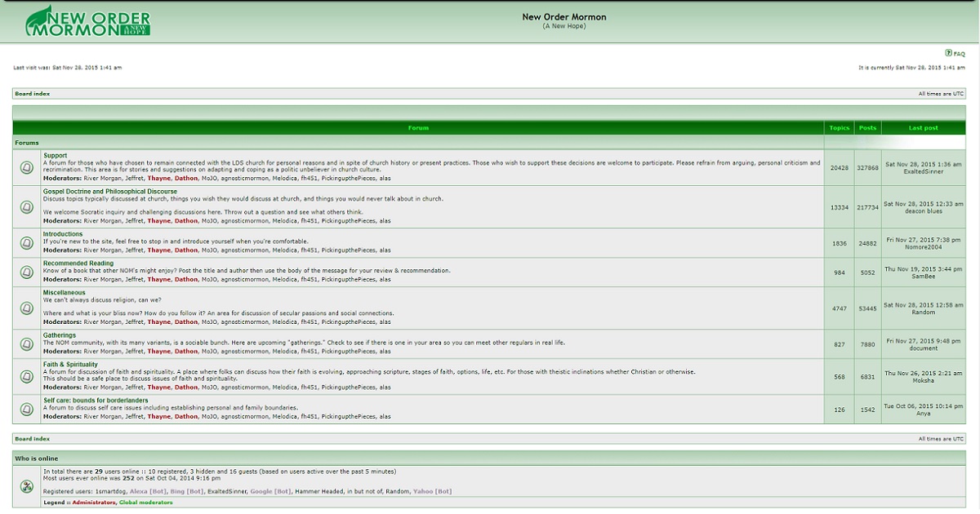Click the Recommended Reading forum status icon
This screenshot has width=980, height=514.
[x=27, y=272]
